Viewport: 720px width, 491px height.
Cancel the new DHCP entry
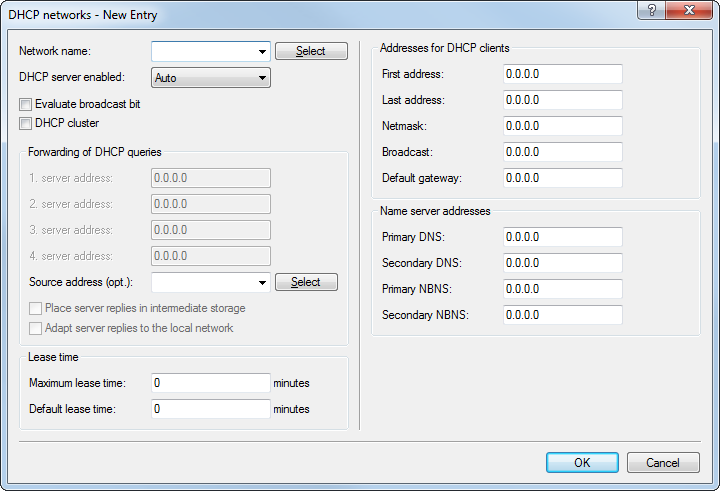click(663, 463)
